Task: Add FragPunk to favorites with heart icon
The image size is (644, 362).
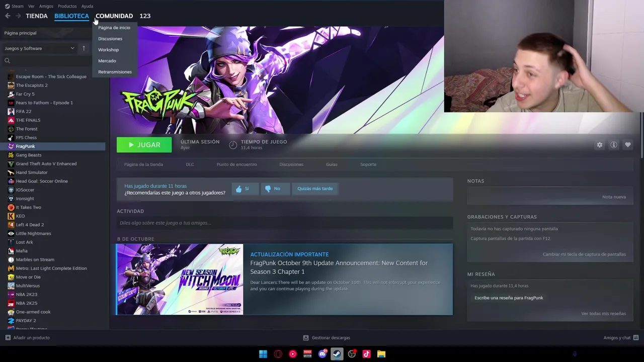Action: (628, 145)
